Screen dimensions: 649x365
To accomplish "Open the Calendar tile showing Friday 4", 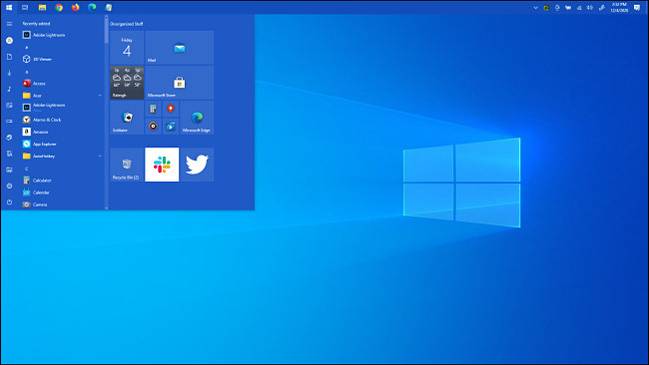I will pos(127,48).
